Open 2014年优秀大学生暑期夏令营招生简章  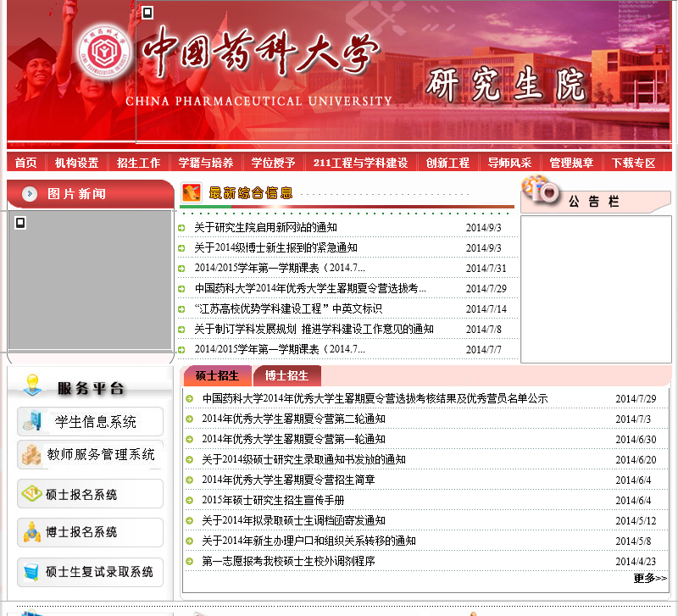click(288, 480)
